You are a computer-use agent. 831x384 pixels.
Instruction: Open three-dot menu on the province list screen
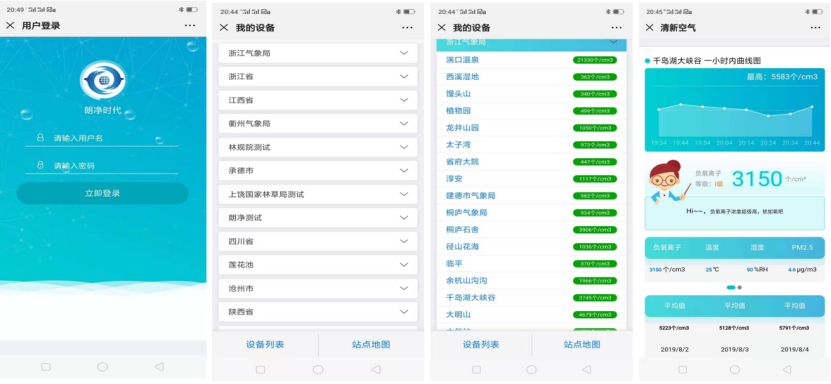tap(407, 28)
